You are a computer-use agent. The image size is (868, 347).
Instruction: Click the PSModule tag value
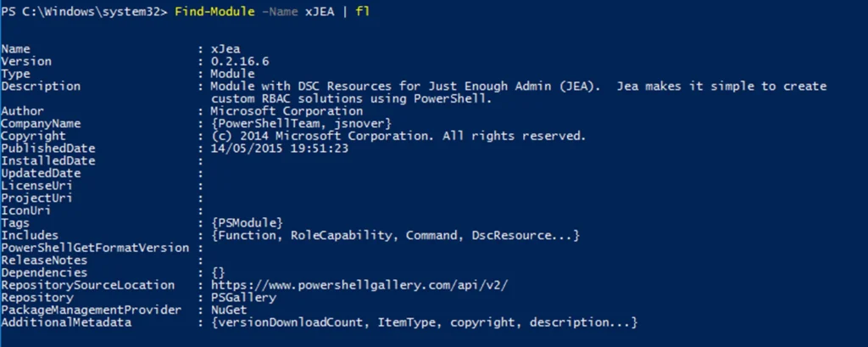(x=247, y=223)
